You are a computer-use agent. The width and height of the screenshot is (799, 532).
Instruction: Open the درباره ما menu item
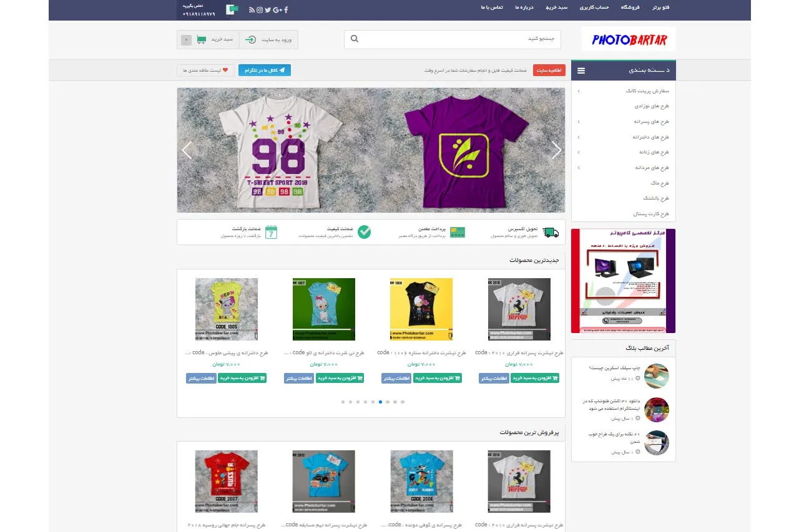[525, 7]
